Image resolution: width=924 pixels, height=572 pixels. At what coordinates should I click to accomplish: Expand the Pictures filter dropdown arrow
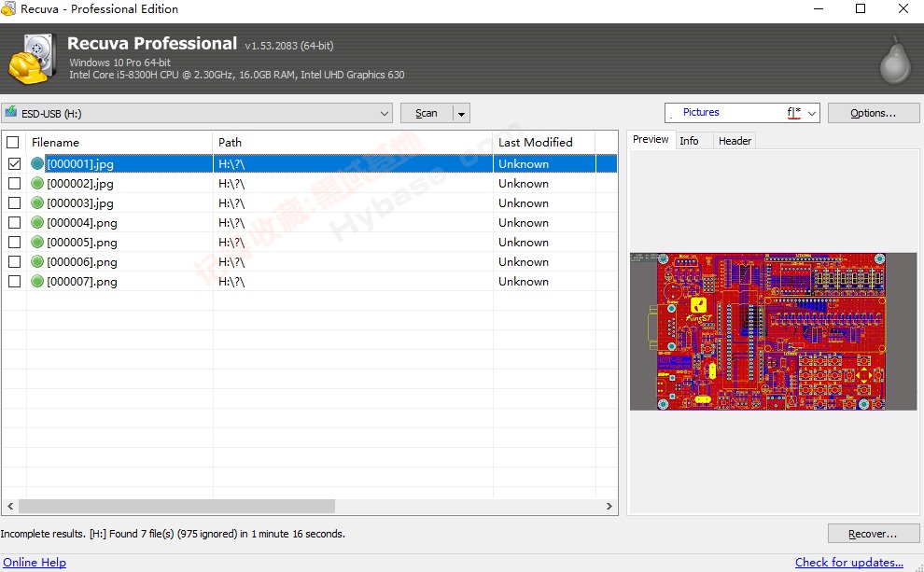coord(812,113)
